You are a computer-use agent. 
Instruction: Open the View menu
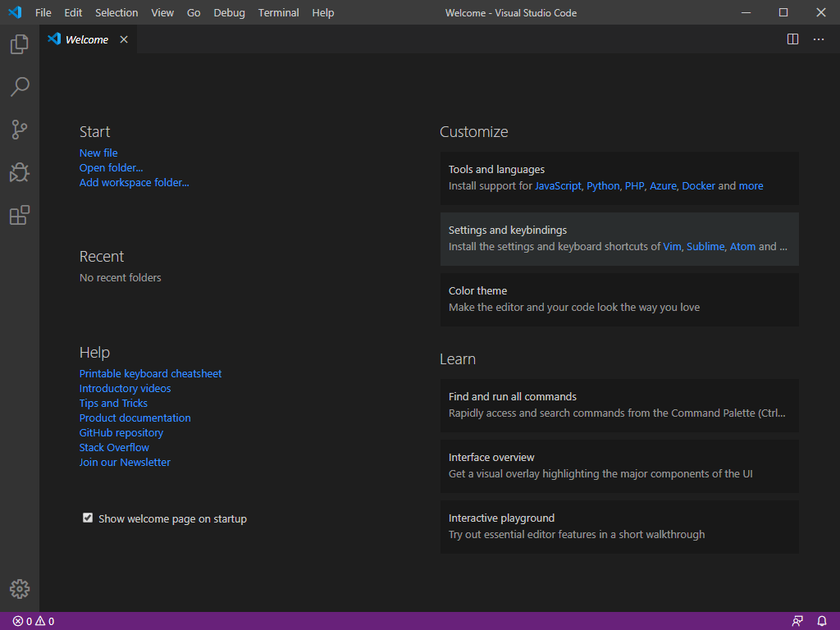162,12
